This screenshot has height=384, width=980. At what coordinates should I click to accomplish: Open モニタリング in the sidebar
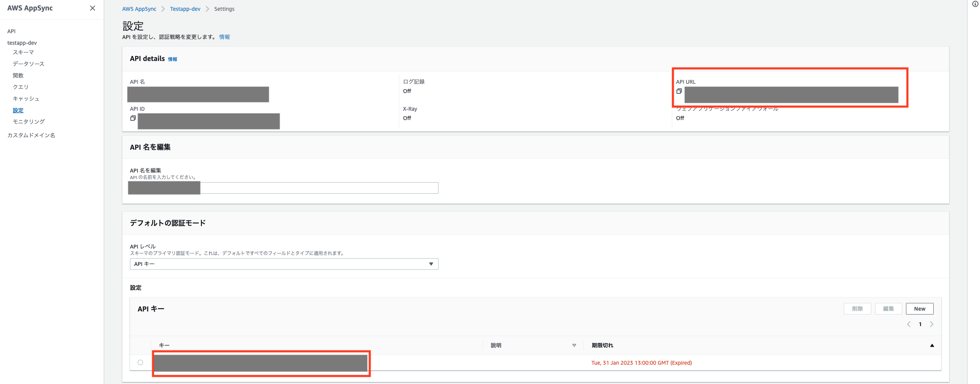29,122
